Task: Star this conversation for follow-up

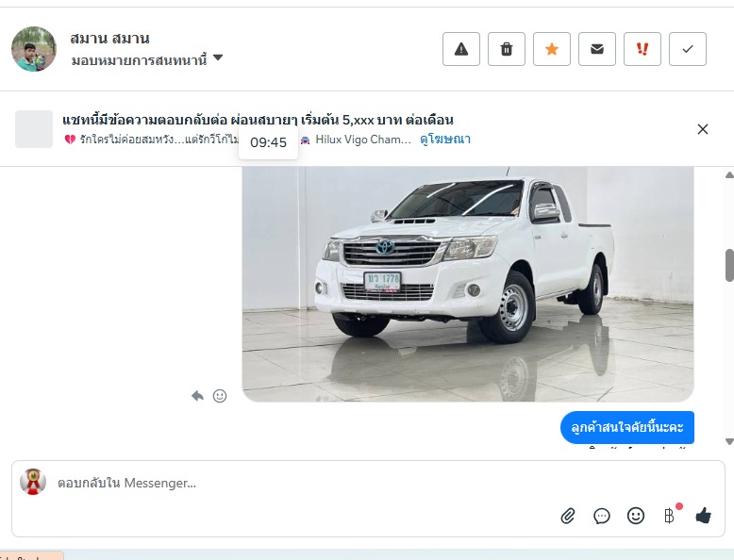Action: (x=552, y=49)
